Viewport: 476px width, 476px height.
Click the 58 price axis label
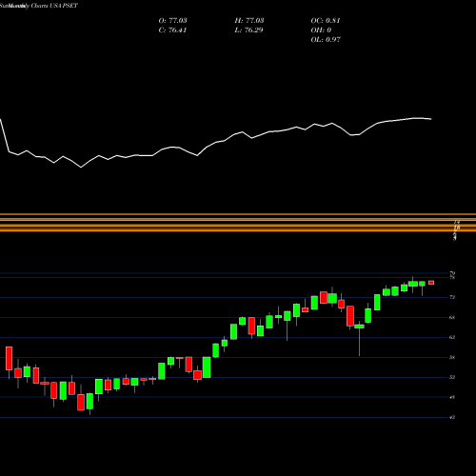[452, 357]
